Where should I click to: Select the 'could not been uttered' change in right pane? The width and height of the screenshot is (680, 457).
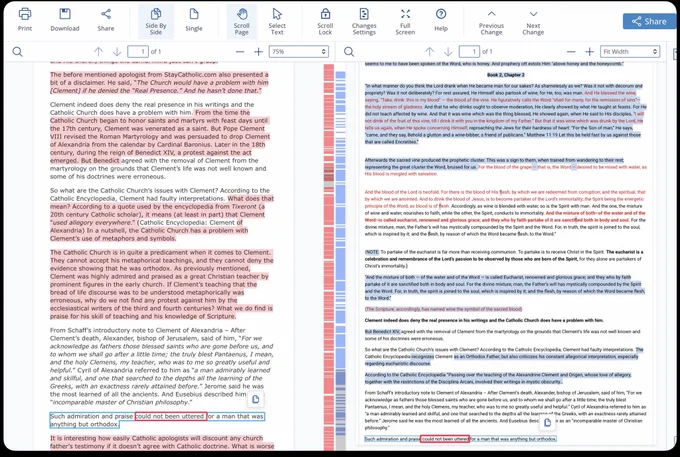445,439
